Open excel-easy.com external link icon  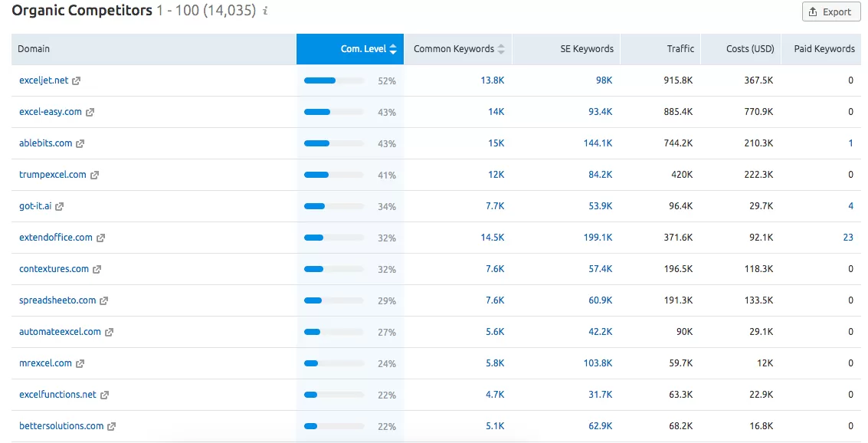point(90,113)
